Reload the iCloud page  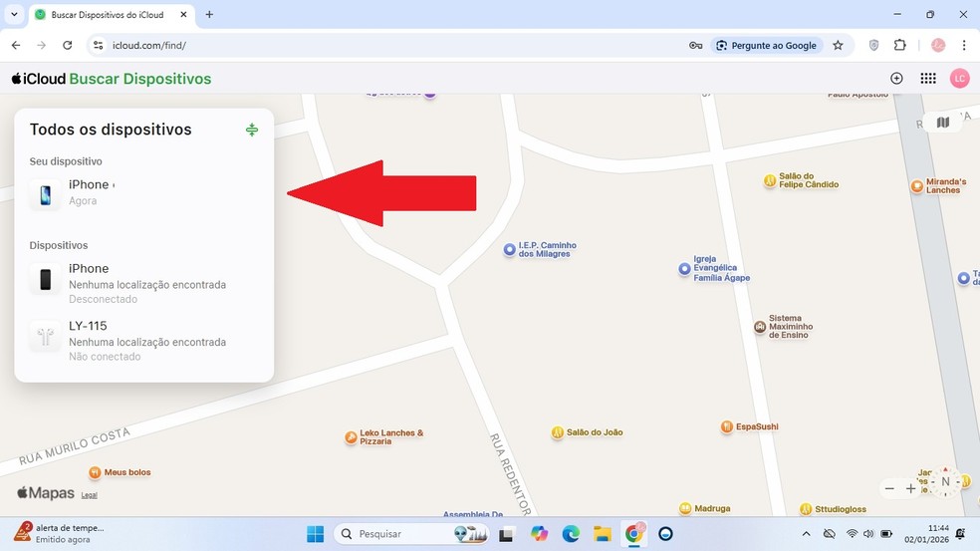(68, 45)
